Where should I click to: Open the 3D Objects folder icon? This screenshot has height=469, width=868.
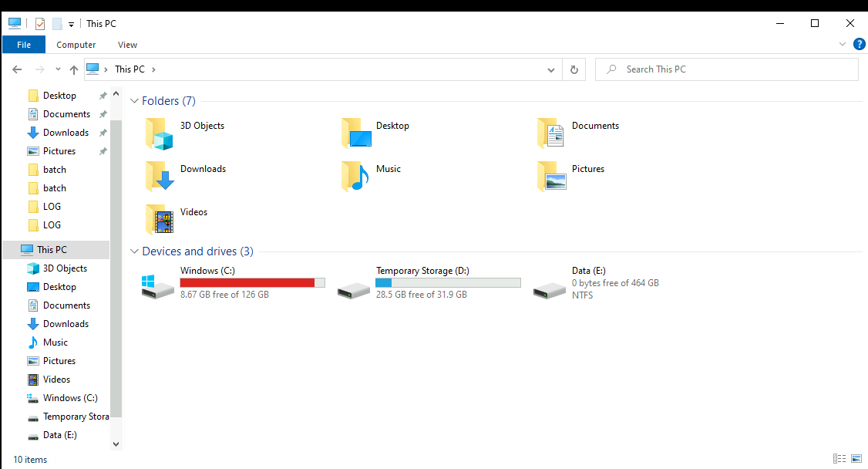[160, 134]
